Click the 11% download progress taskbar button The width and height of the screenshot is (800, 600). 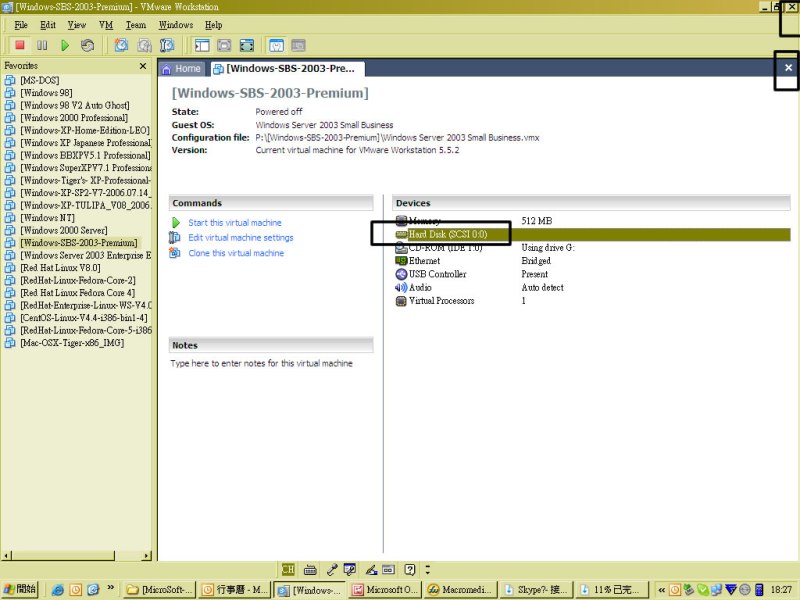click(x=612, y=590)
